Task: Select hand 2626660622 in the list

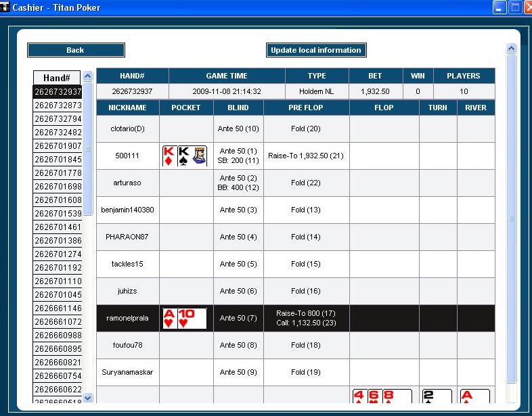Action: pos(58,390)
